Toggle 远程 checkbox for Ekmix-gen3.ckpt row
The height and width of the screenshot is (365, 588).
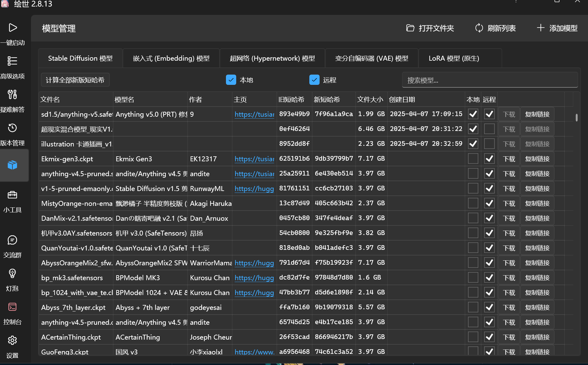point(489,159)
